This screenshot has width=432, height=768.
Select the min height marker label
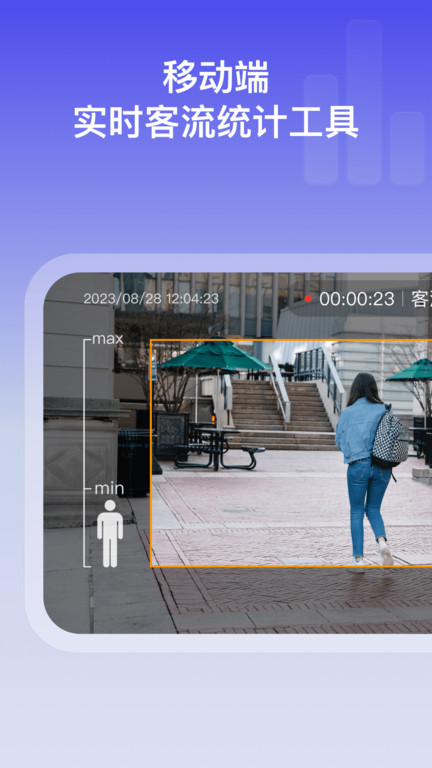point(109,488)
